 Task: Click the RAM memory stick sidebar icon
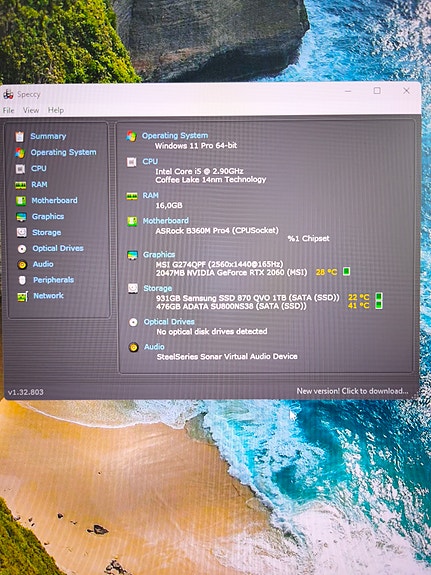[x=21, y=185]
